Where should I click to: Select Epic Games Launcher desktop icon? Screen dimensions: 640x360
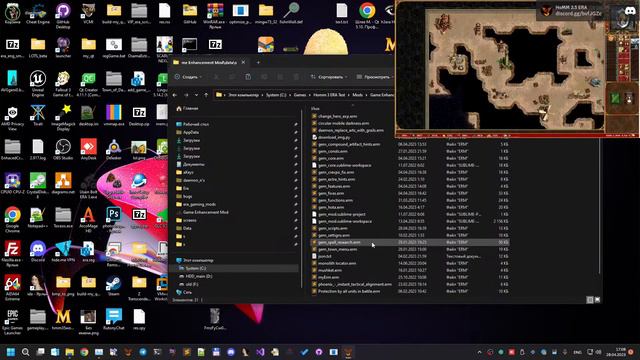12,322
